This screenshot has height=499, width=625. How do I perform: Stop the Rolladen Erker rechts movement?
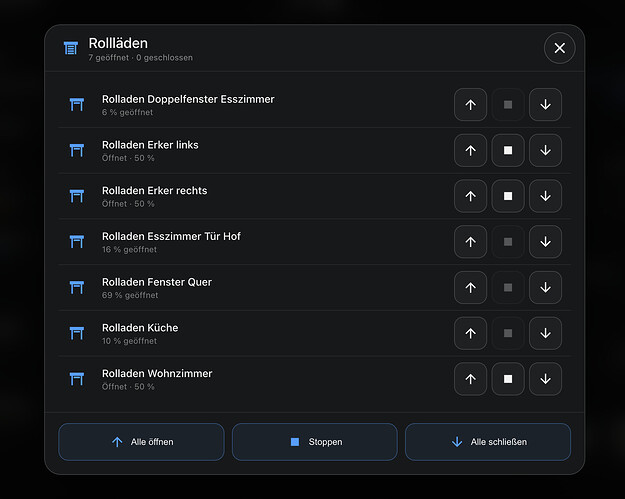[x=508, y=196]
